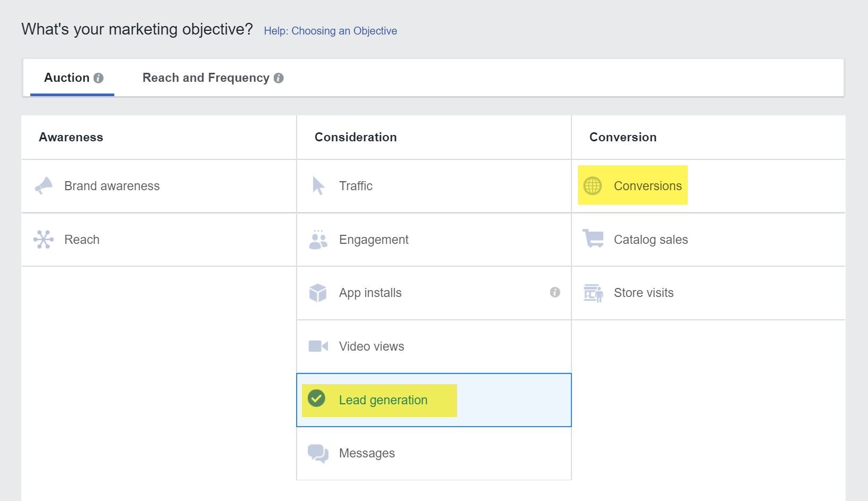The width and height of the screenshot is (868, 501).
Task: Click the Catalog sales cart icon
Action: (x=593, y=238)
